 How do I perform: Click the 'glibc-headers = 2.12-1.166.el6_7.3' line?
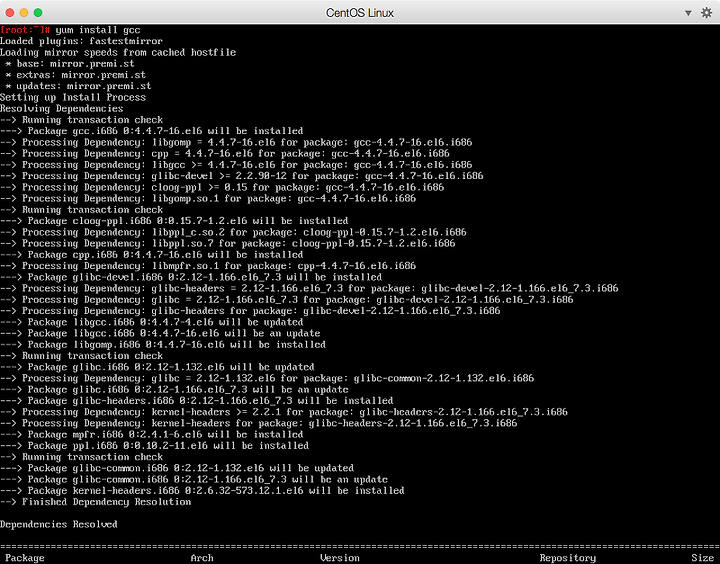pyautogui.click(x=309, y=288)
